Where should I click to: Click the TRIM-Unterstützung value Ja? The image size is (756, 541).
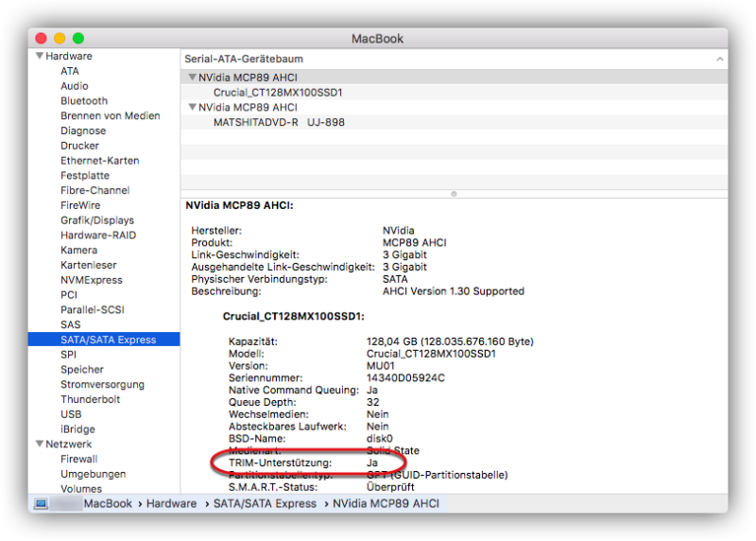click(x=371, y=462)
